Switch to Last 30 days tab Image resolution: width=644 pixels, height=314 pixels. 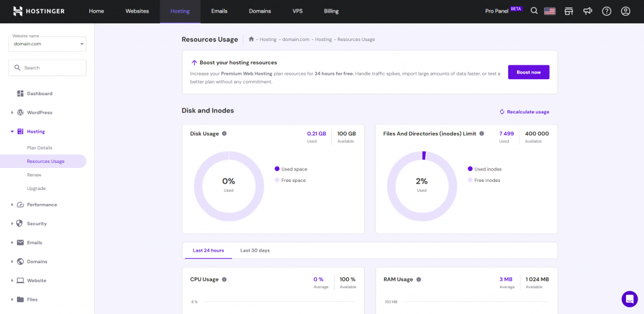(x=255, y=250)
